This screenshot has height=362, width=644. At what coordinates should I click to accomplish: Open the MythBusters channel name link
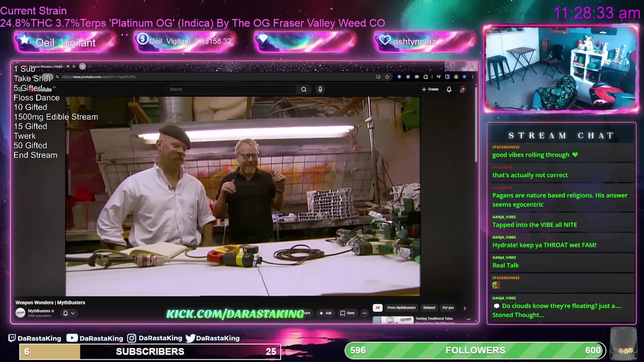(x=39, y=311)
